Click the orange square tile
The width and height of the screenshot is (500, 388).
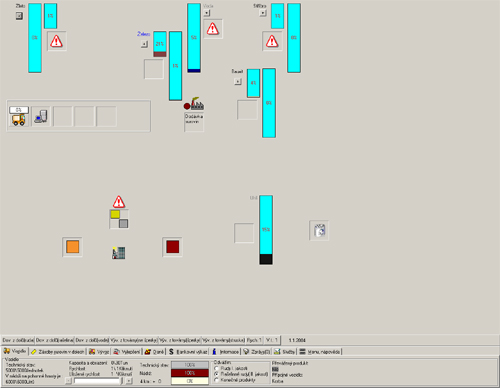tap(72, 247)
